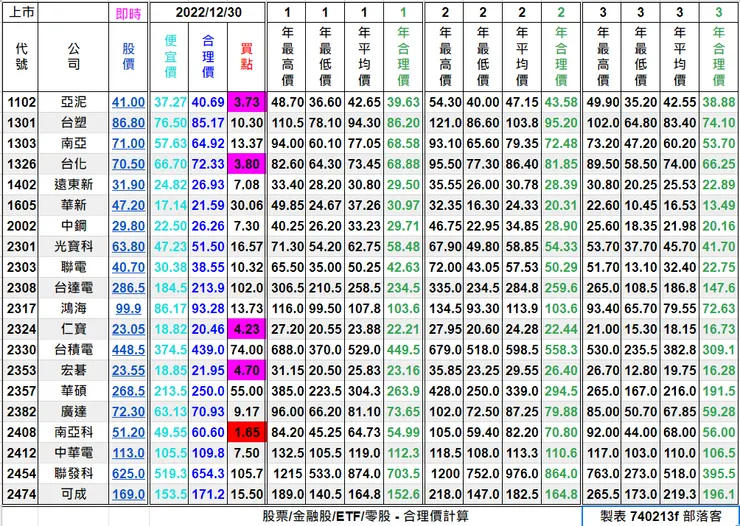This screenshot has height=526, width=740.
Task: Select stock code 1102
Action: tap(21, 102)
